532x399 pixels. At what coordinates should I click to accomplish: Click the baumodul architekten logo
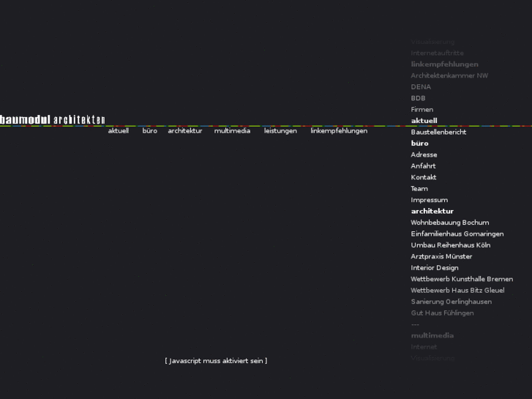tap(53, 119)
